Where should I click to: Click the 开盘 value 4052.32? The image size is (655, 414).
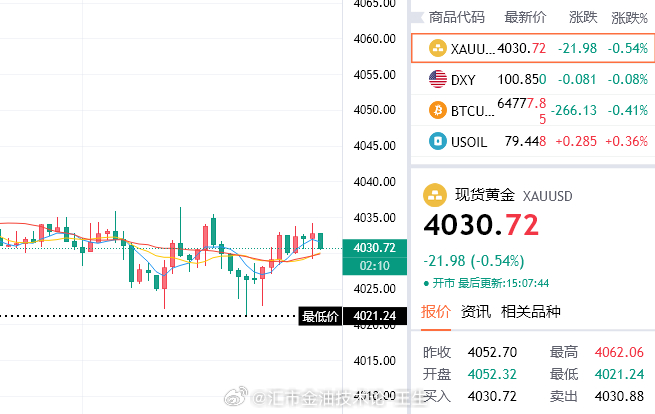tap(493, 374)
